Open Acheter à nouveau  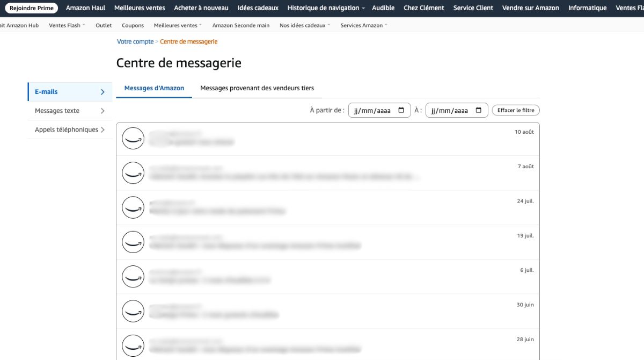pos(201,8)
